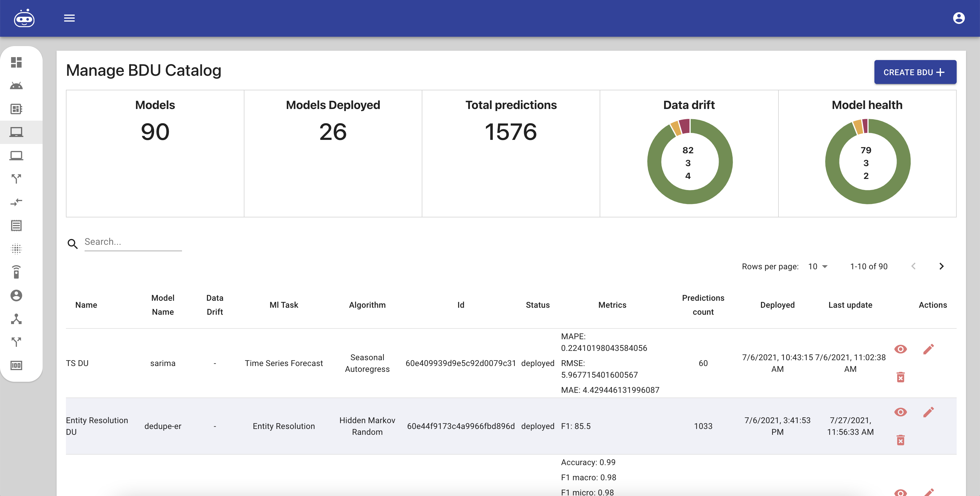Click the Status column header
The width and height of the screenshot is (980, 496).
(538, 305)
